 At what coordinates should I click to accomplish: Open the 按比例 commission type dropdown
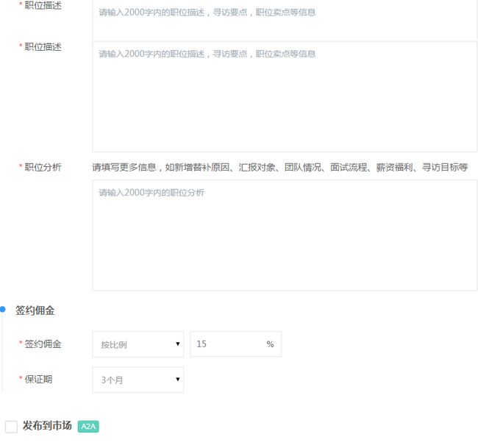[x=138, y=344]
